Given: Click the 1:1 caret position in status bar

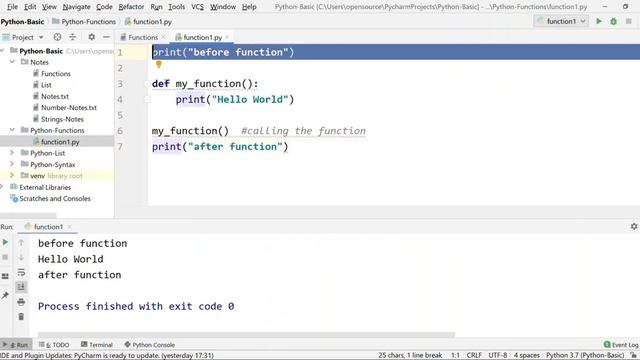Looking at the screenshot, I should coord(455,356).
